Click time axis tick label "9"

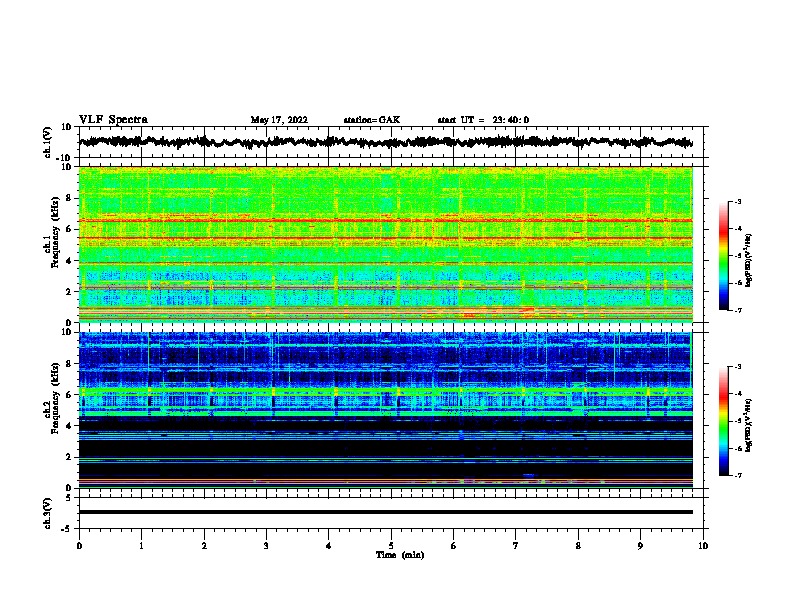coord(640,546)
